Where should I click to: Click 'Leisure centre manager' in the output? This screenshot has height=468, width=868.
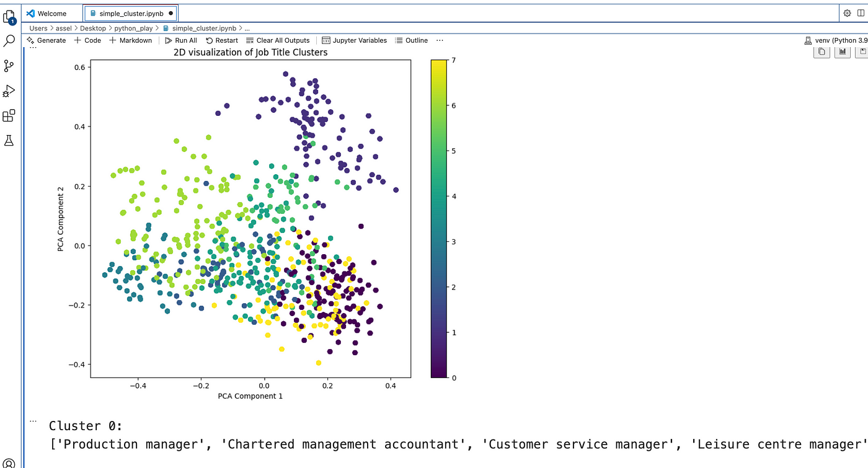point(779,444)
